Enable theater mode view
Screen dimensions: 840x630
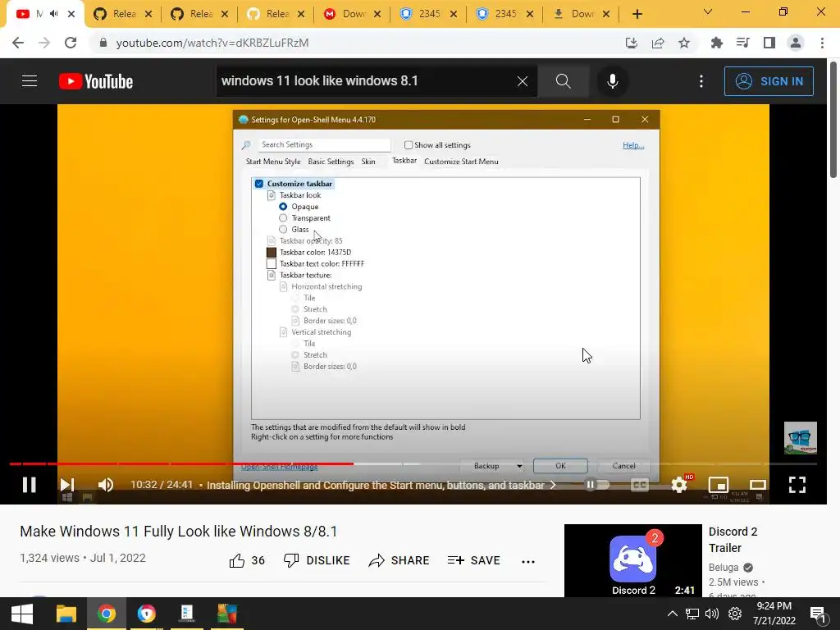click(757, 485)
